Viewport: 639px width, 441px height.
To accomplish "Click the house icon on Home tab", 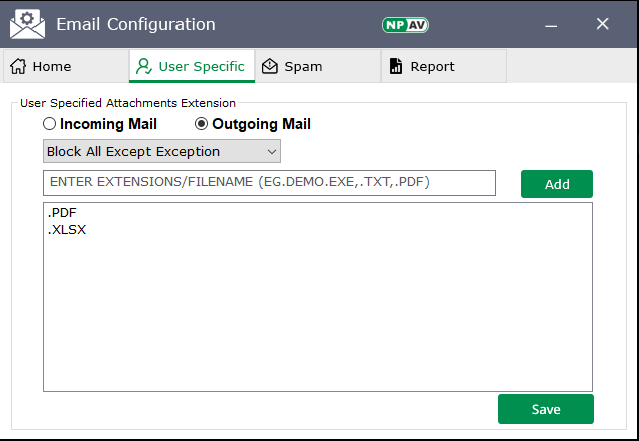I will pos(18,67).
